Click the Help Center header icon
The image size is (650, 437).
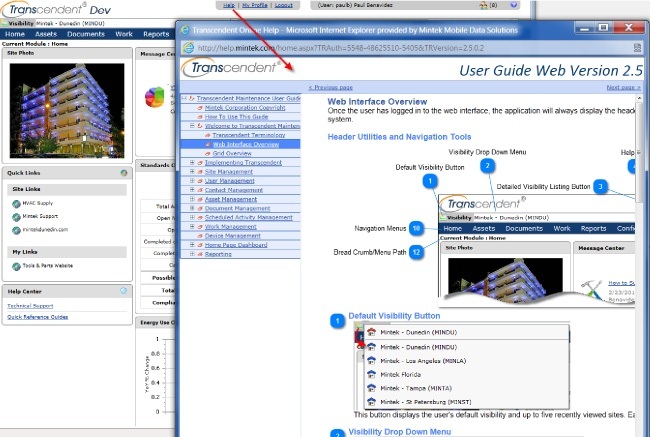124,291
